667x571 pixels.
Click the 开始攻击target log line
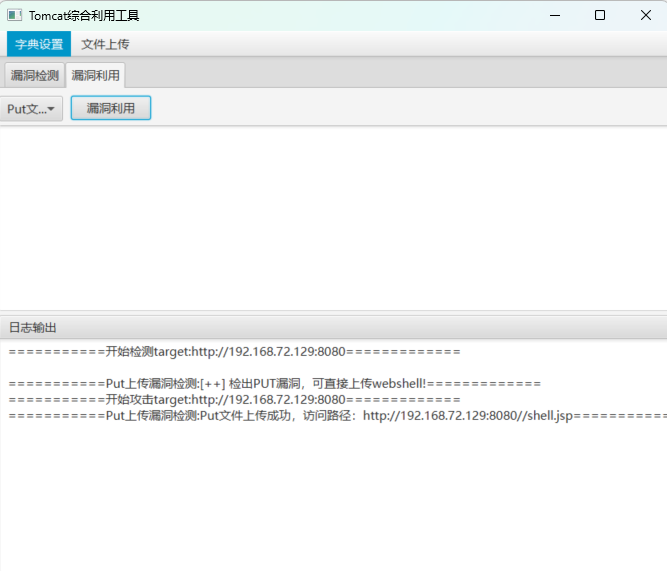point(234,400)
